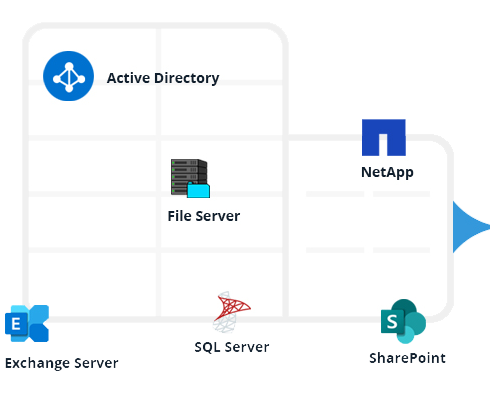Click the SQL Server red logo

(231, 312)
